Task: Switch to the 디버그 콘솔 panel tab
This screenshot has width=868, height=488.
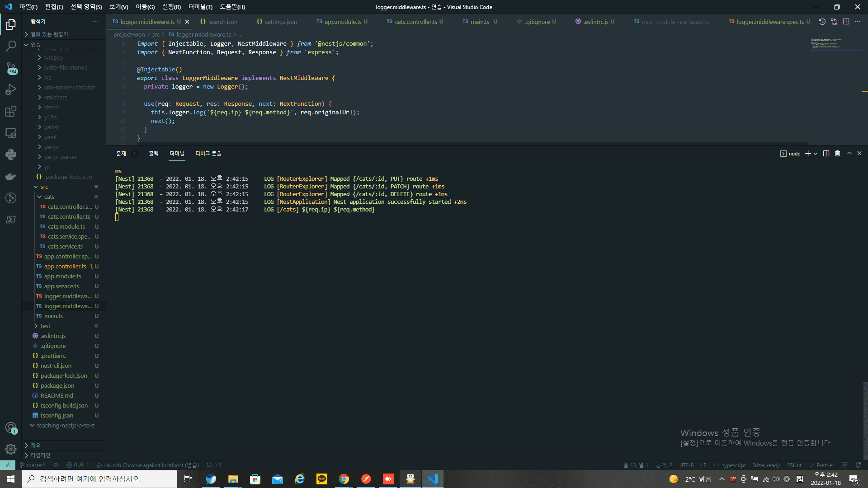Action: click(208, 154)
